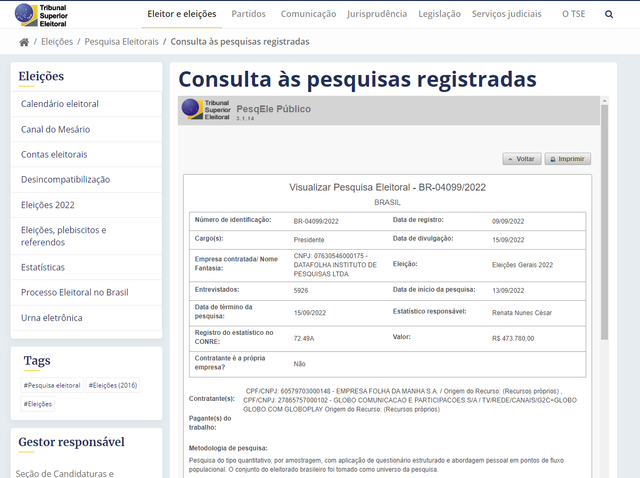The width and height of the screenshot is (640, 478).
Task: Click the value R$ 473.780,00
Action: click(x=513, y=338)
